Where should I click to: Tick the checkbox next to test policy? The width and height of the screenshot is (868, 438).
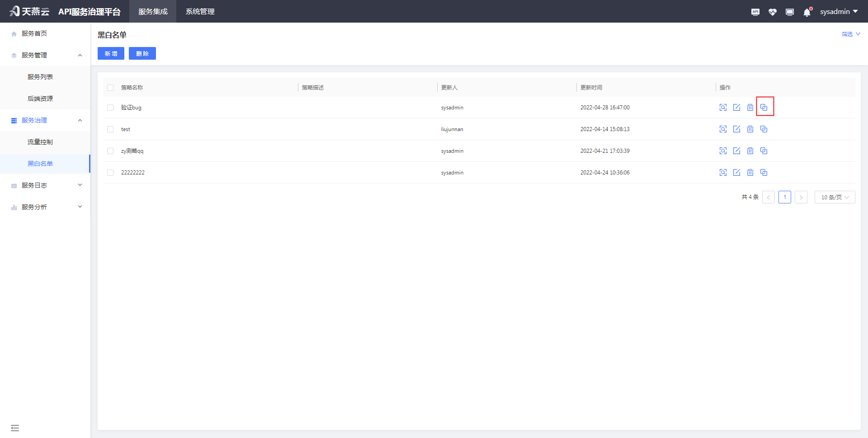point(110,129)
